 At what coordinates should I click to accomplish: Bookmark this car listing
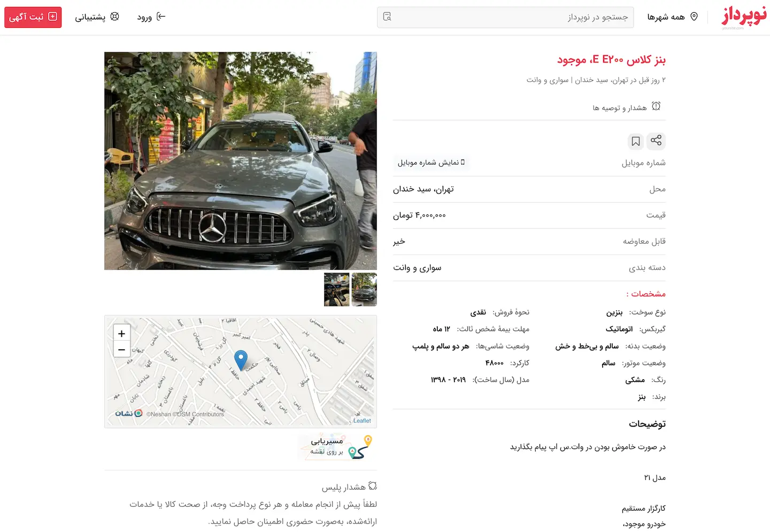tap(636, 141)
